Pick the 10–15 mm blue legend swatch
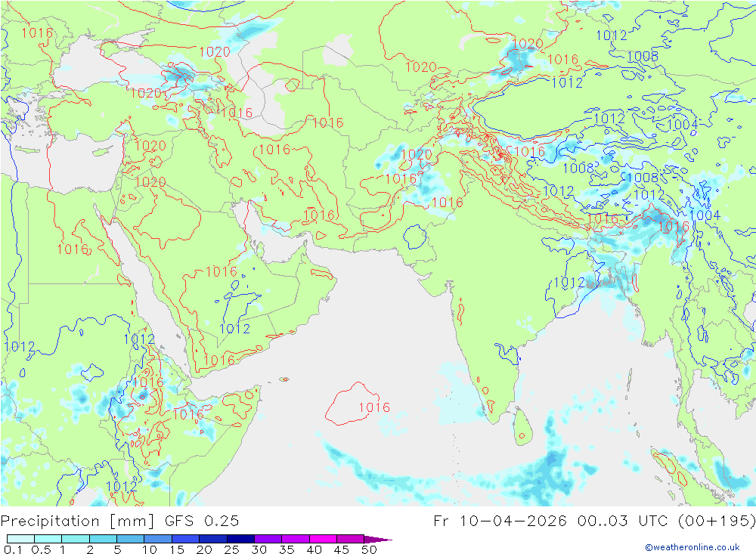The image size is (756, 554). 158,539
